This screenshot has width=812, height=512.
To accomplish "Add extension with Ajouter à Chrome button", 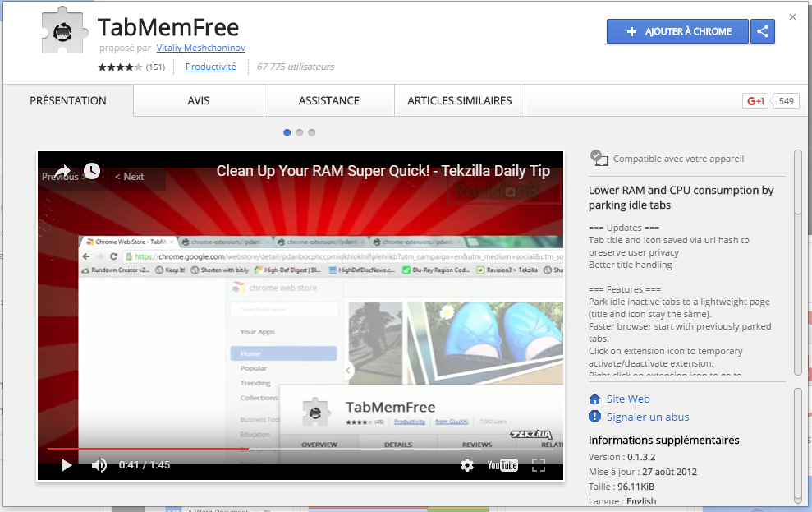I will (677, 31).
